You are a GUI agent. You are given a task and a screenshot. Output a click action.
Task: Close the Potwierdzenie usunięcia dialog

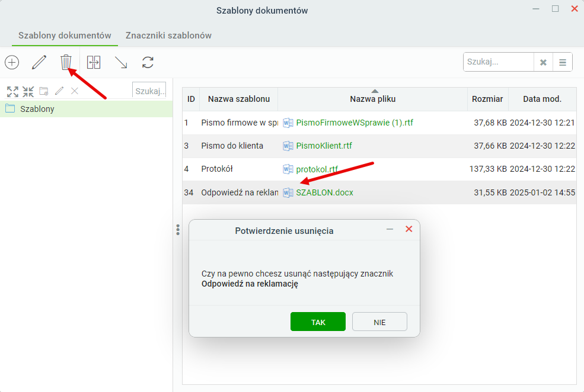pos(409,229)
